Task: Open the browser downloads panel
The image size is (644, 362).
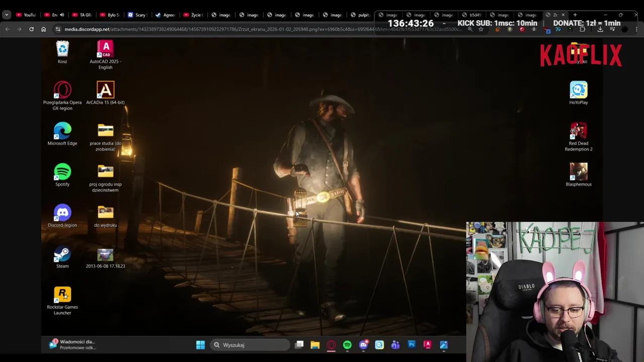Action: click(600, 29)
